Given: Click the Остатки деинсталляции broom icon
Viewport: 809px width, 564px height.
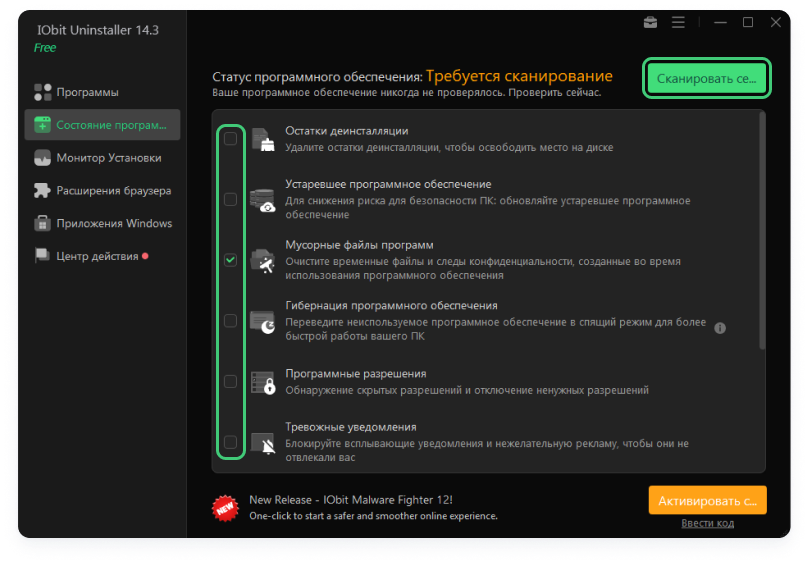Looking at the screenshot, I should (263, 139).
